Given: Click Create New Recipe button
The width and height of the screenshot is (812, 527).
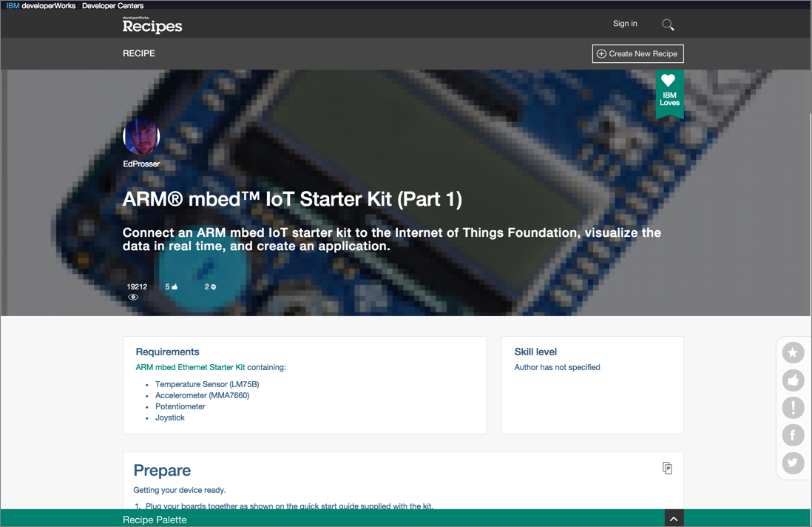Looking at the screenshot, I should pos(637,53).
